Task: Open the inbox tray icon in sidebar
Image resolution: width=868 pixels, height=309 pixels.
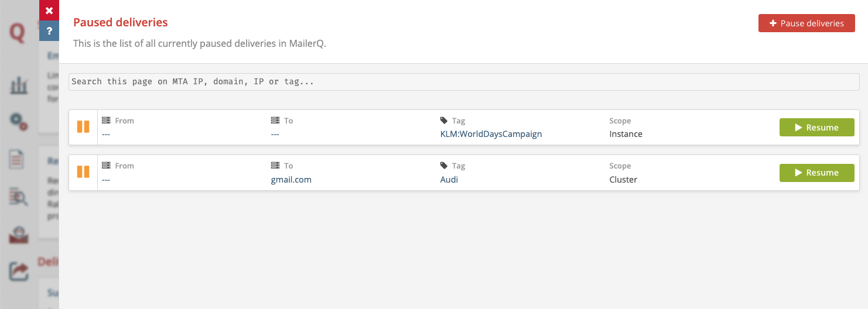Action: pyautogui.click(x=19, y=234)
